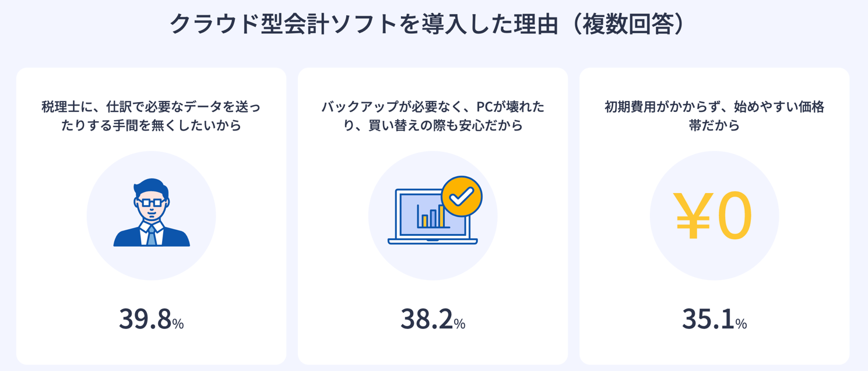
Task: Click the り、買い替えの際も安心だから text line
Action: click(x=433, y=125)
